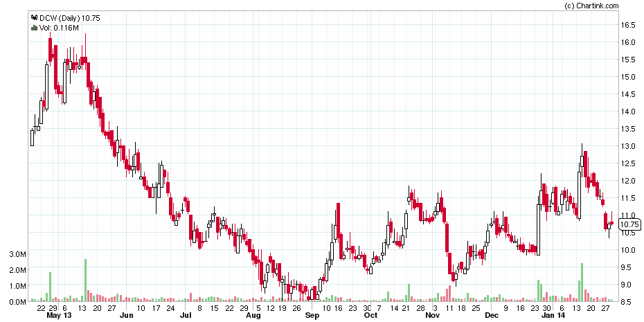The width and height of the screenshot is (644, 322).
Task: Click the 2.0M volume axis label
Action: click(x=18, y=270)
